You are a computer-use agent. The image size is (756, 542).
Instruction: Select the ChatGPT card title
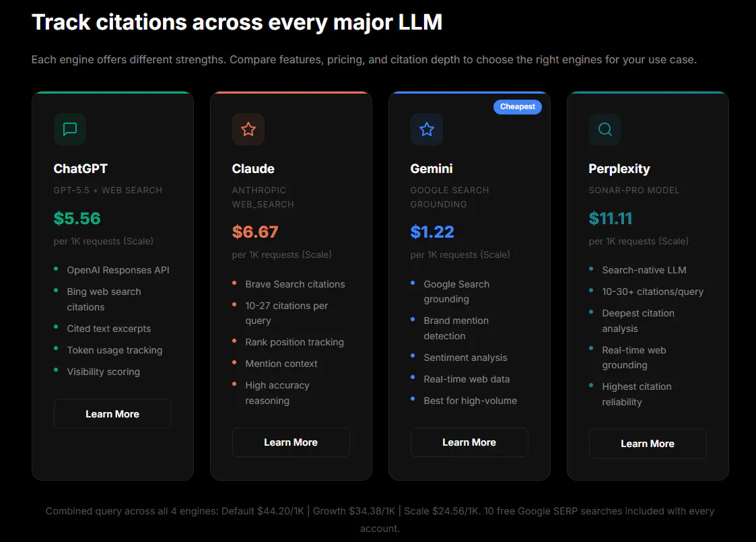pos(81,169)
